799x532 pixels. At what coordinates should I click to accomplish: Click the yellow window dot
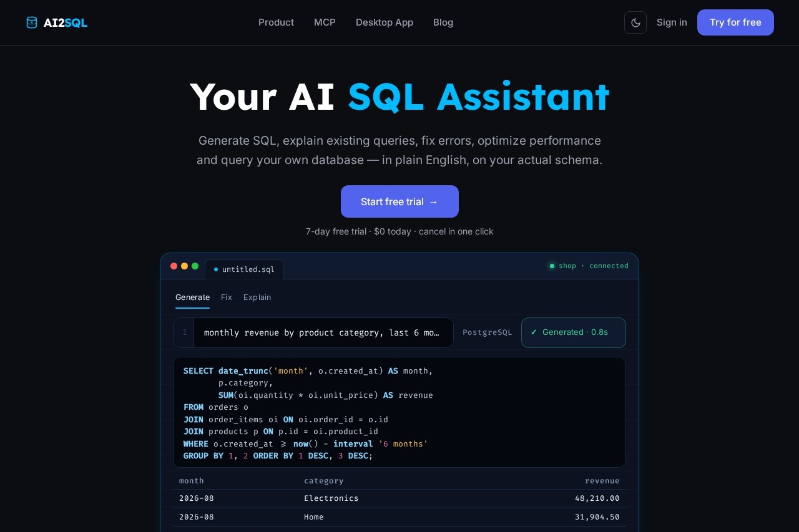[x=184, y=266]
